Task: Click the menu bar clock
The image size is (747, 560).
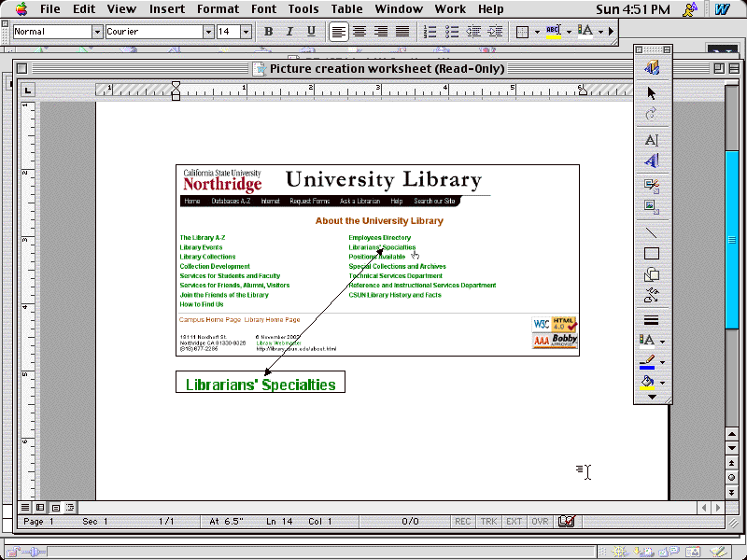Action: 633,9
